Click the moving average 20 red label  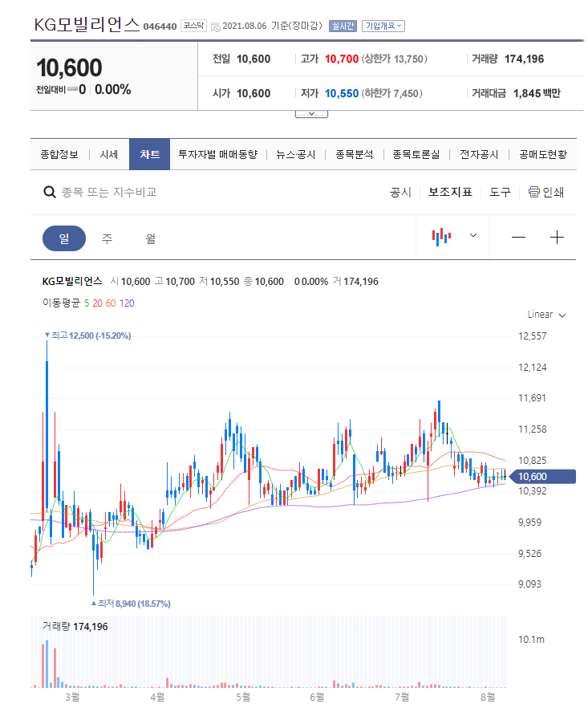(97, 303)
